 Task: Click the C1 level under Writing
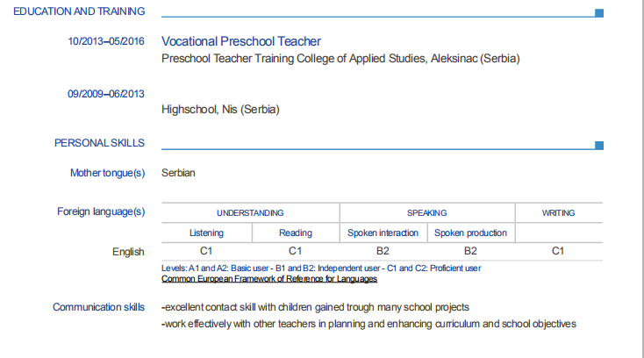[x=558, y=252]
